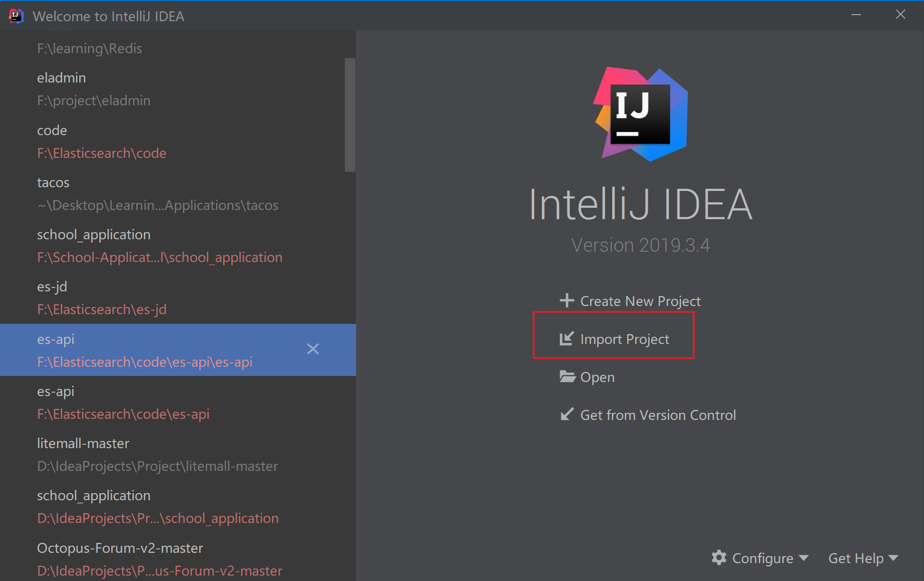Open school_application under D:\IdeaProjects path
The width and height of the screenshot is (924, 581).
tap(178, 507)
